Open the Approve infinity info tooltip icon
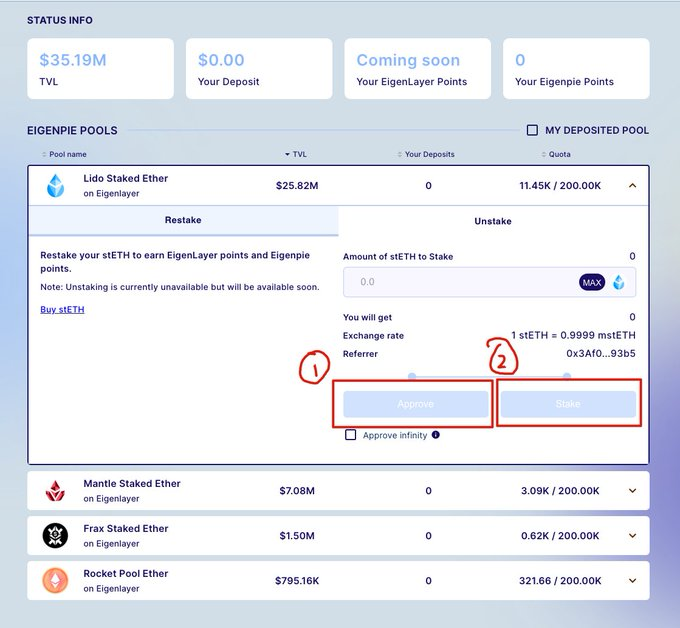The height and width of the screenshot is (628, 680). tap(436, 435)
